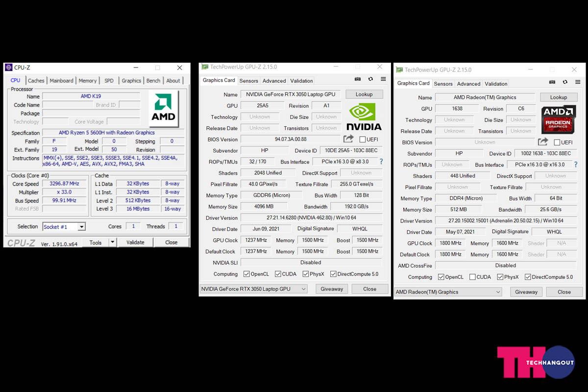Open the Advanced tab in NVIDIA GPU-Z

pyautogui.click(x=274, y=81)
